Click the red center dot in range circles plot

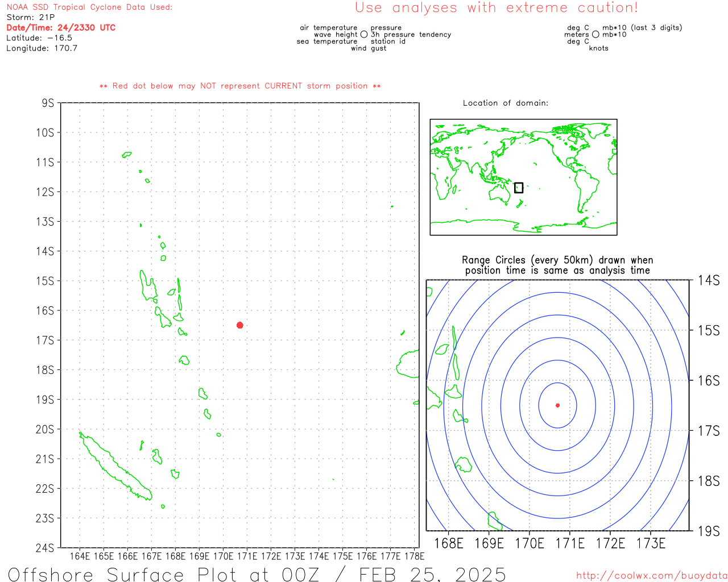[557, 405]
